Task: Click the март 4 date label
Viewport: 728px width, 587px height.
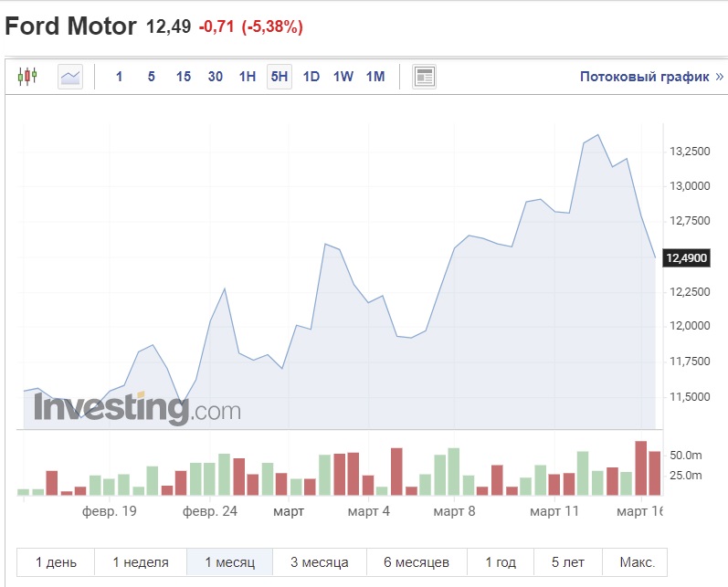Action: pyautogui.click(x=369, y=511)
